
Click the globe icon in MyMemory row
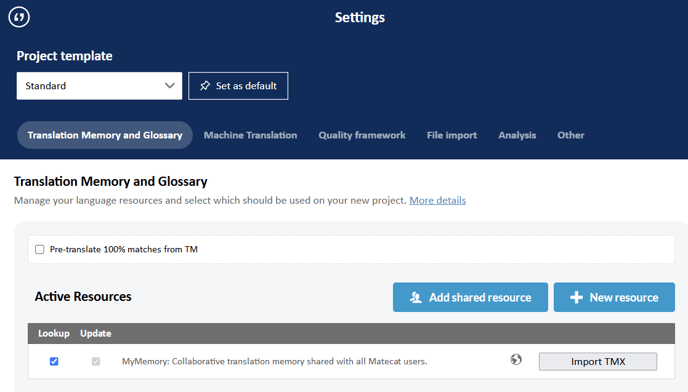pyautogui.click(x=516, y=360)
